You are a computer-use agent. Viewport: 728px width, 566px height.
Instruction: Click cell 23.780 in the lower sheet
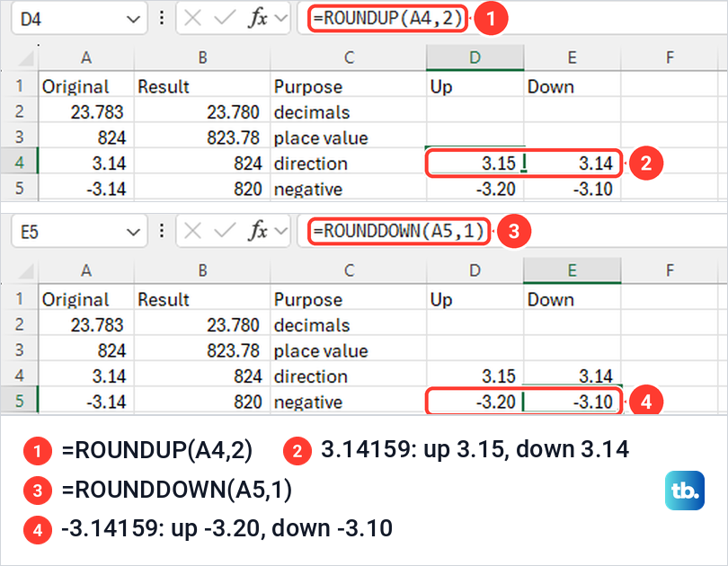(202, 324)
